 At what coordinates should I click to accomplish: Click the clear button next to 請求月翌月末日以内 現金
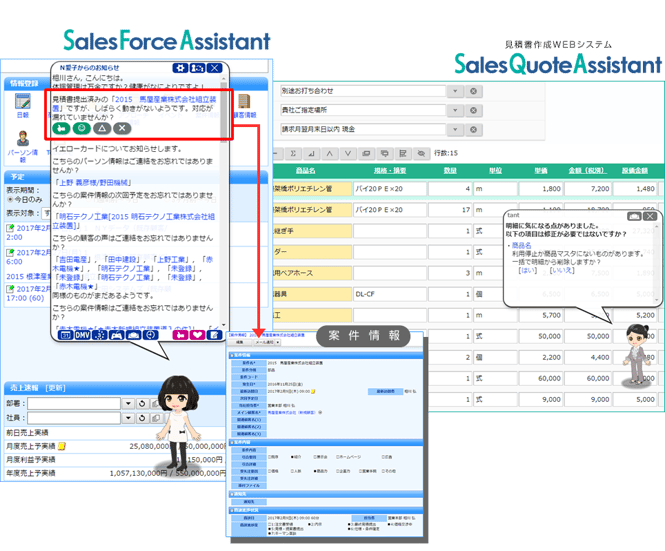pyautogui.click(x=474, y=129)
